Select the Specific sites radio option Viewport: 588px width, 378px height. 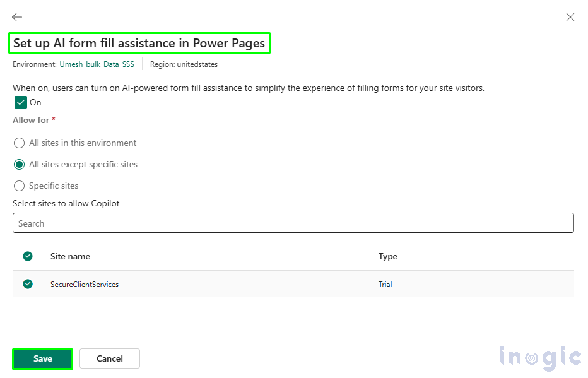click(x=19, y=186)
